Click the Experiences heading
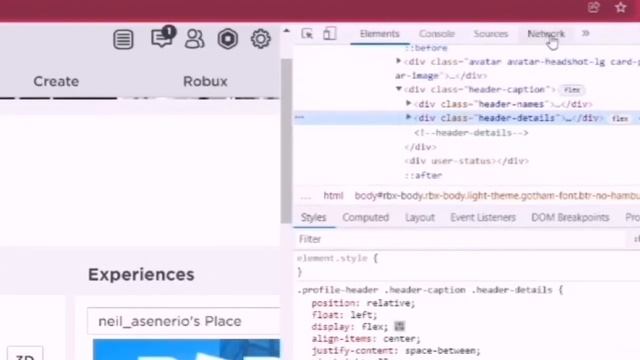The height and width of the screenshot is (360, 640). pyautogui.click(x=141, y=275)
